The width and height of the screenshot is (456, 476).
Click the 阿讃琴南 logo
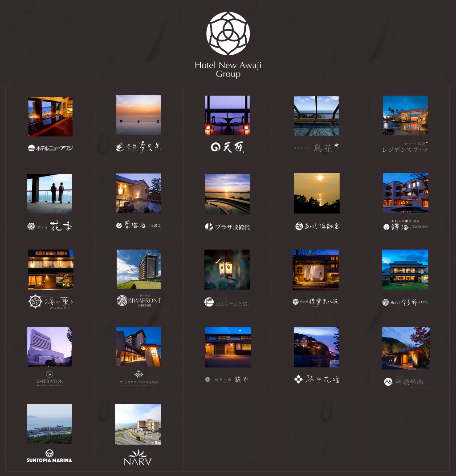(x=407, y=382)
